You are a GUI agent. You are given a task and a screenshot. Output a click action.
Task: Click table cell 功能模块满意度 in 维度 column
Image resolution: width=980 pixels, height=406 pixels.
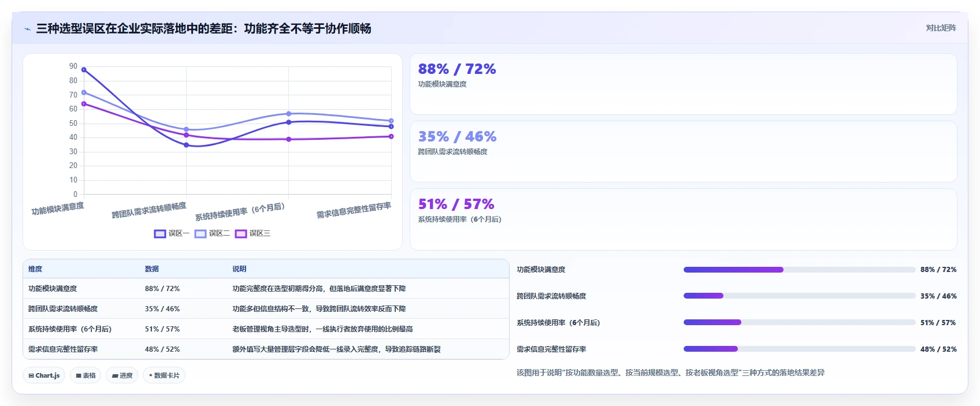(53, 289)
